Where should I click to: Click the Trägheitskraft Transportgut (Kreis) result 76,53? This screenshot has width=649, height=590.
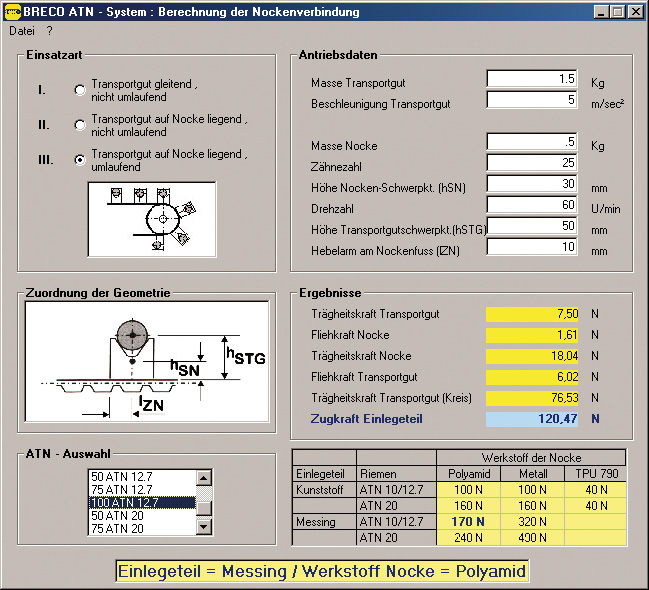pos(532,398)
